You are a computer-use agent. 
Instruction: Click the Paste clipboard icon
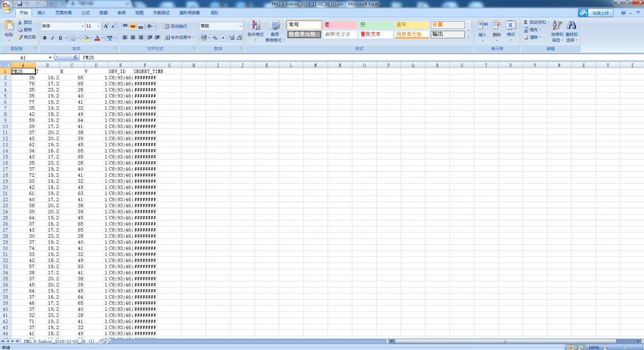tap(9, 26)
